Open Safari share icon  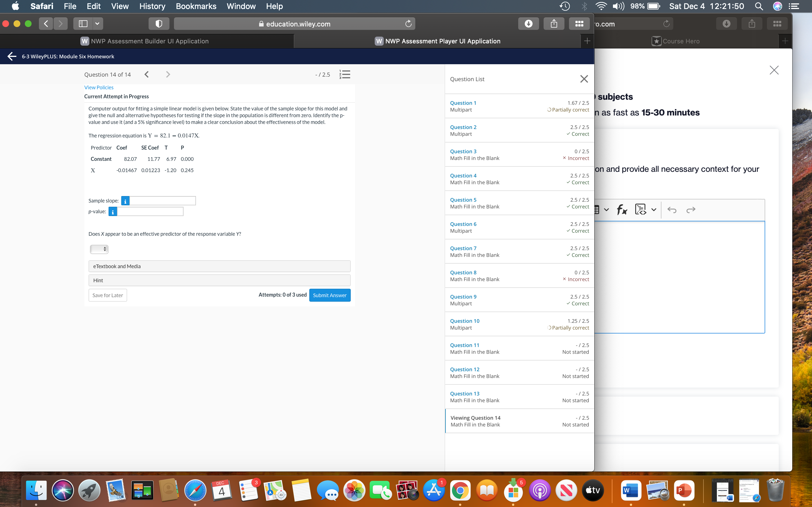coord(554,24)
